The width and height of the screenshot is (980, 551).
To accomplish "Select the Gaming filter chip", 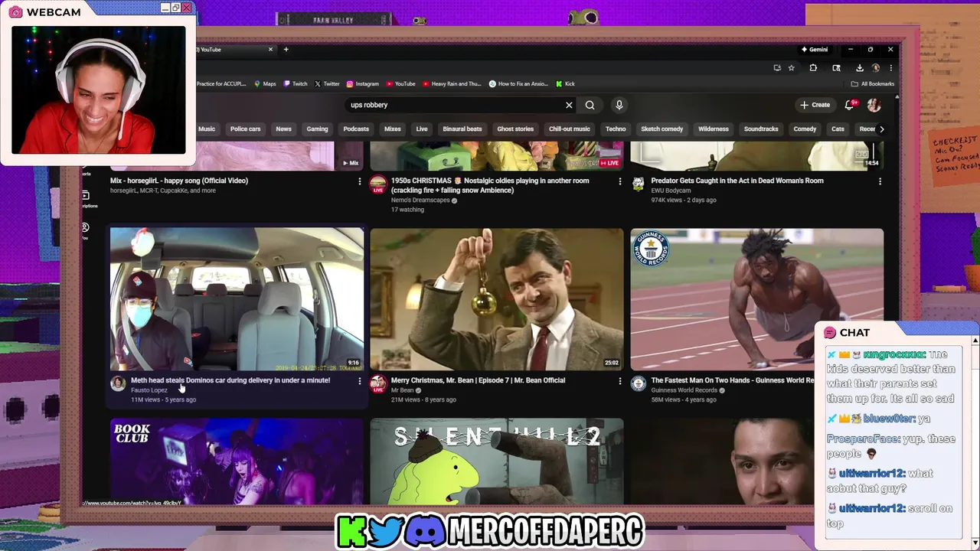I will point(317,129).
